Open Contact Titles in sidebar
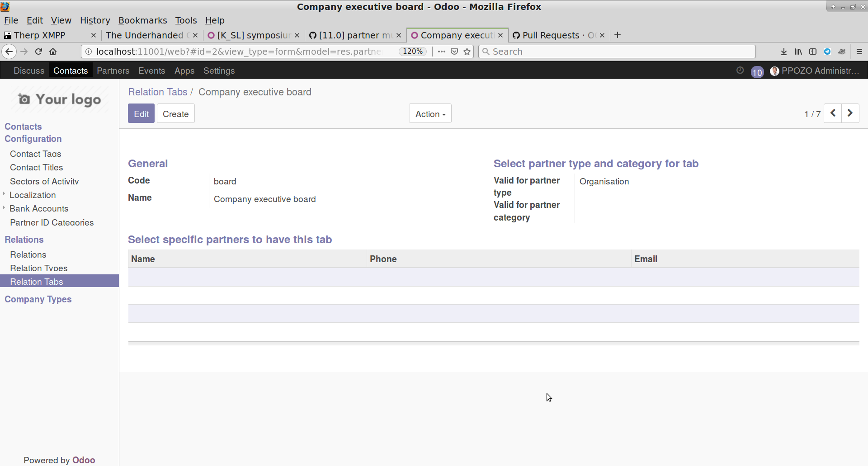The image size is (868, 466). tap(36, 167)
